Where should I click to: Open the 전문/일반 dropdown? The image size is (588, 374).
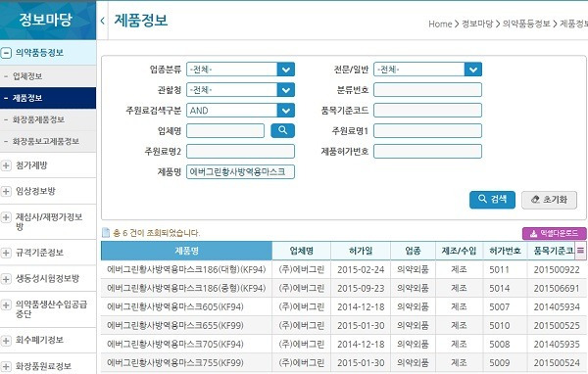427,70
